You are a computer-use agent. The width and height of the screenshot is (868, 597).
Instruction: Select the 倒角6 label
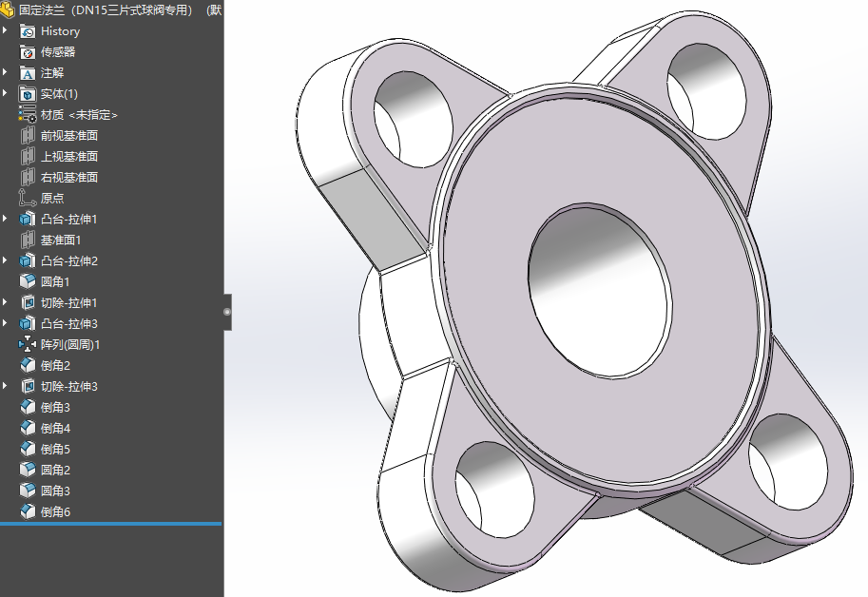[x=55, y=512]
